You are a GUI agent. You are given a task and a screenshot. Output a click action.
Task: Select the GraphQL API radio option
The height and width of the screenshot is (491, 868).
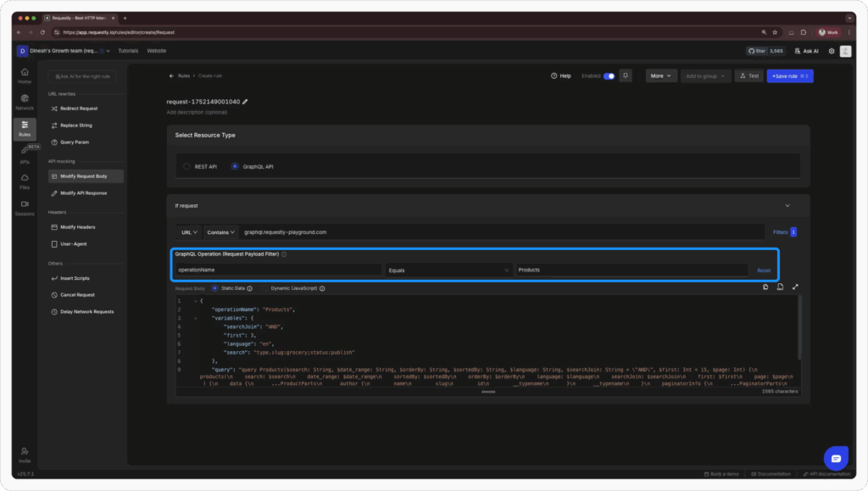click(235, 166)
